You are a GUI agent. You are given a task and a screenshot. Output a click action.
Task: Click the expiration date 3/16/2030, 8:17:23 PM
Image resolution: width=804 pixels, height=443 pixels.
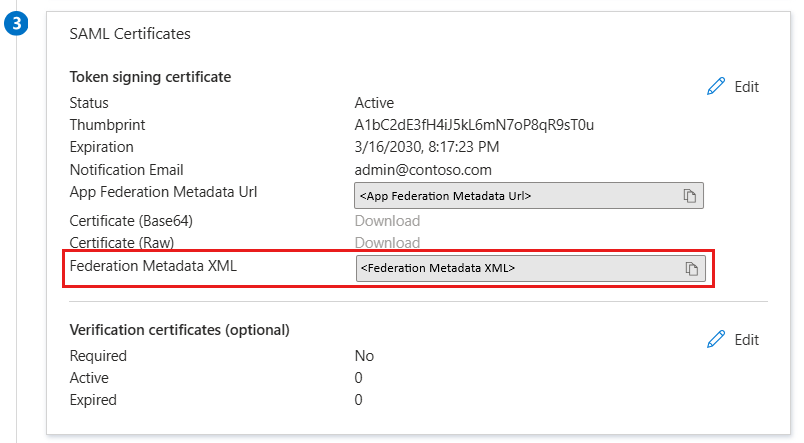click(427, 147)
